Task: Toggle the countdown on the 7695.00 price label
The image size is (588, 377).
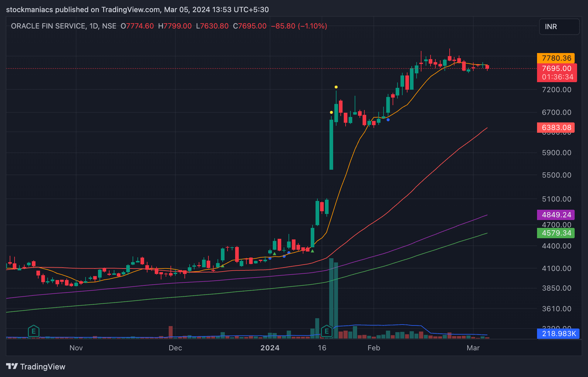Action: pos(556,73)
